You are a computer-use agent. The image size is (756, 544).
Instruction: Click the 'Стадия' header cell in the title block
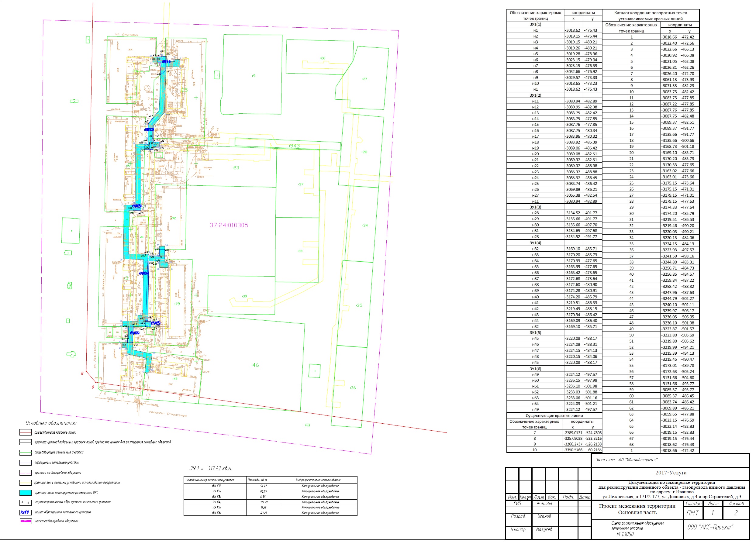click(694, 504)
